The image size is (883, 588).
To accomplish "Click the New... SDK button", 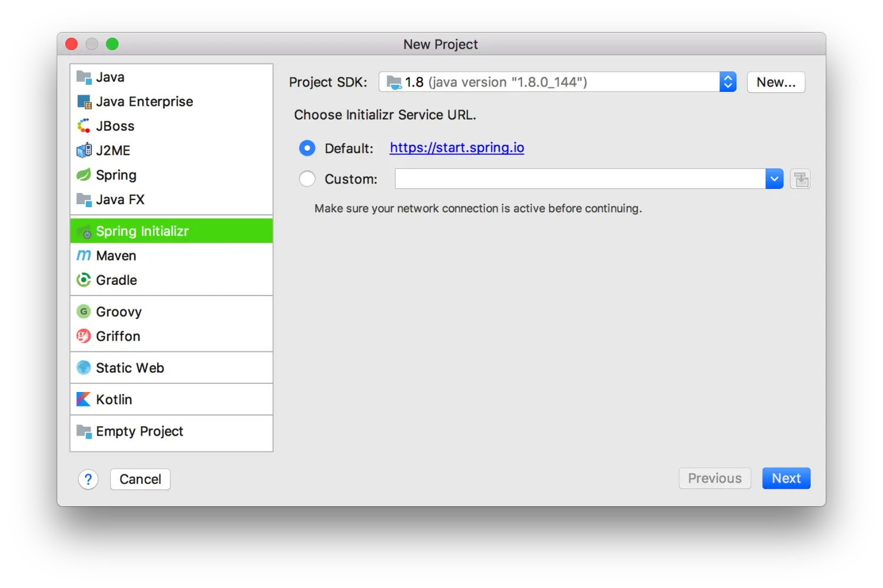I will coord(776,82).
